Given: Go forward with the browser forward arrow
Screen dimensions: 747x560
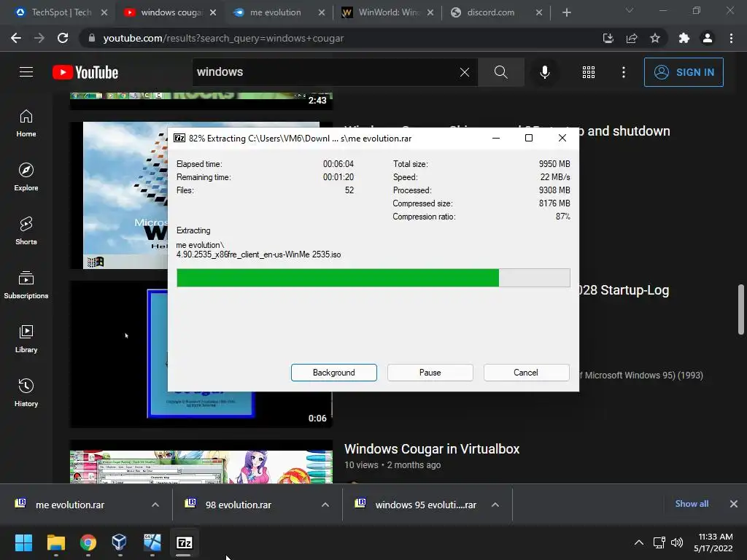Looking at the screenshot, I should pyautogui.click(x=39, y=38).
